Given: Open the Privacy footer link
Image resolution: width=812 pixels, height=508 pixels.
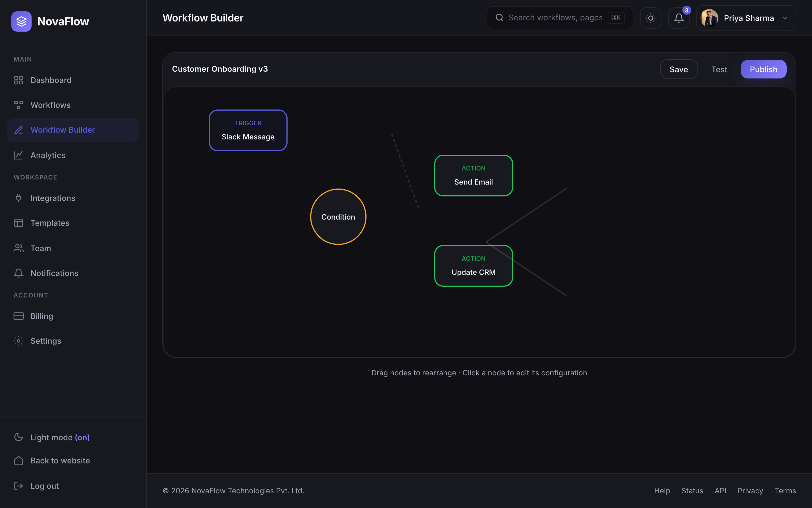Looking at the screenshot, I should point(750,491).
